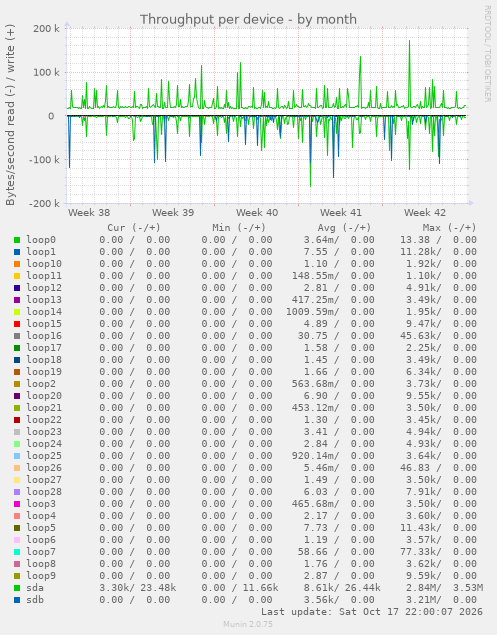Click the 'loop26' legend label

click(x=44, y=468)
